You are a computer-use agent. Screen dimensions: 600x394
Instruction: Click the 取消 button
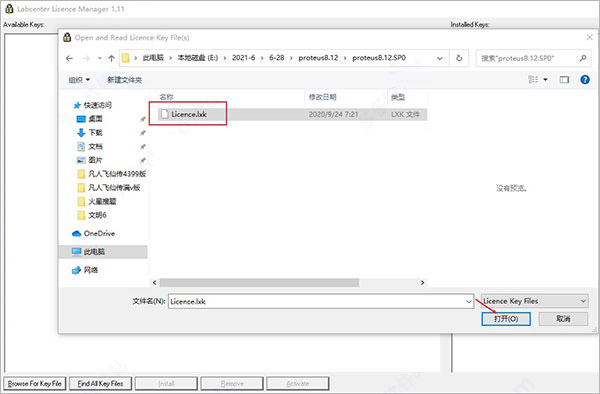click(x=563, y=319)
